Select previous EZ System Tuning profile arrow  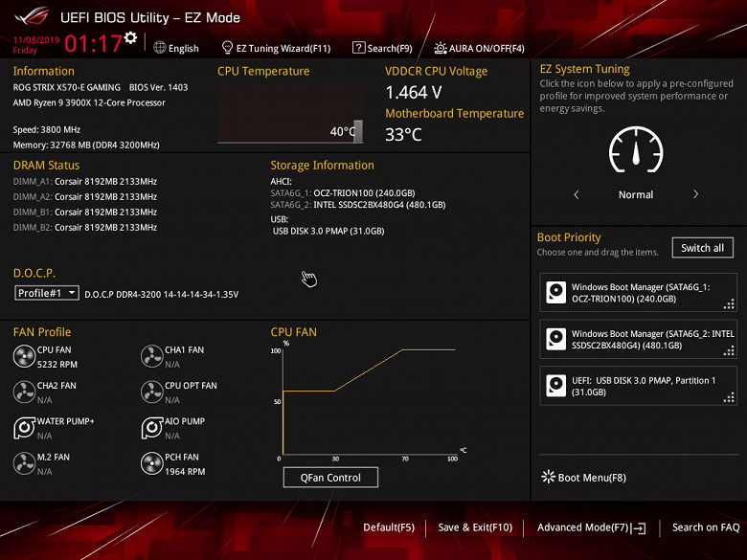(x=577, y=194)
